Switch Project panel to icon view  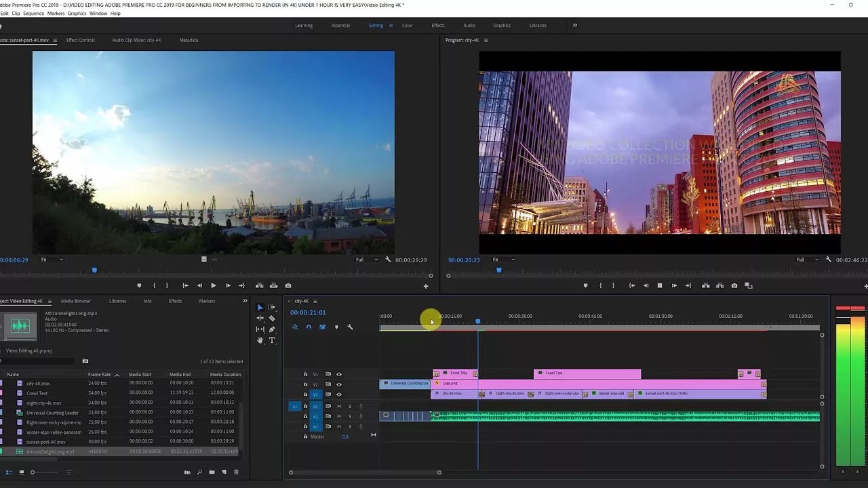(21, 472)
